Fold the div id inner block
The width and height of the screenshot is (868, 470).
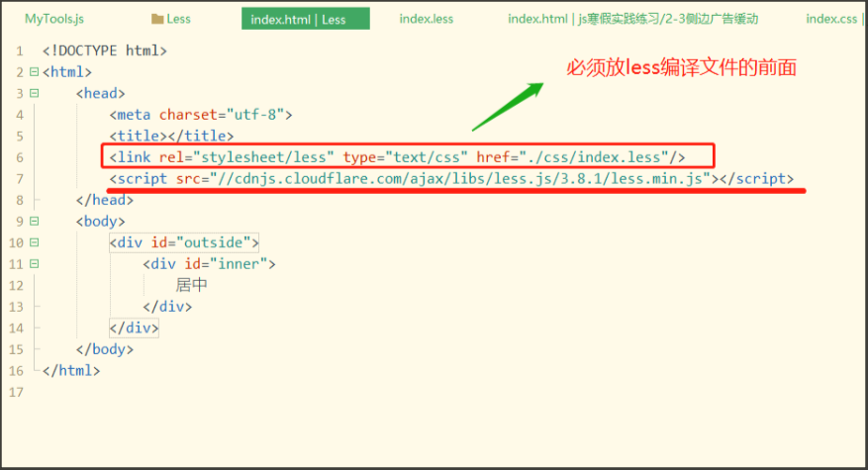tap(34, 264)
